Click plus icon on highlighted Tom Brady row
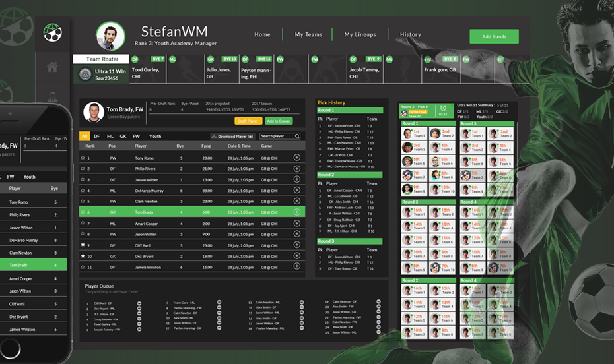614x364 pixels. click(x=297, y=212)
